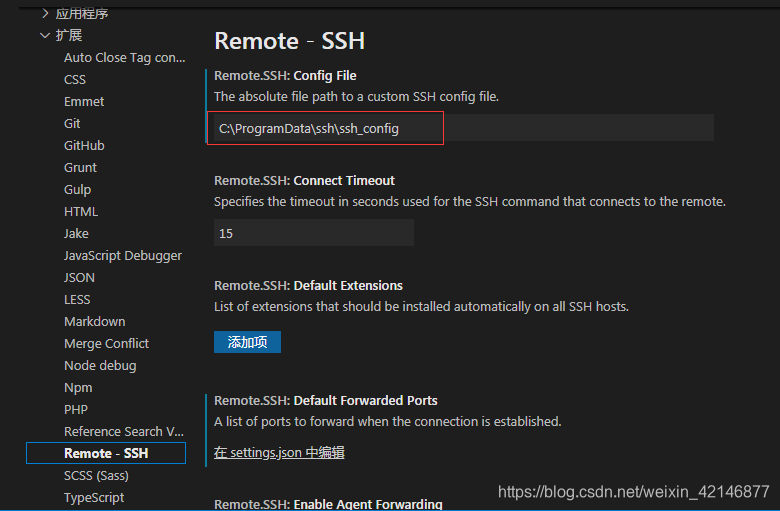780x511 pixels.
Task: Select Npm settings category
Action: 78,388
